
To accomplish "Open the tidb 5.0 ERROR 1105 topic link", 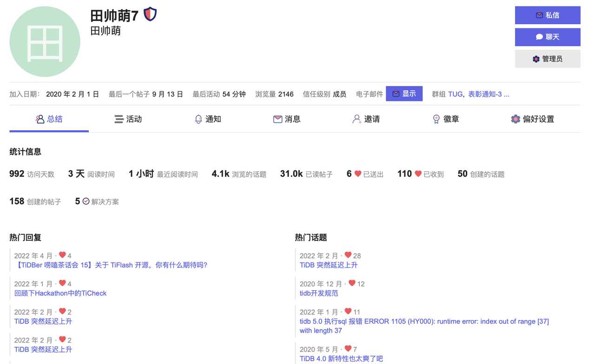I will 424,326.
